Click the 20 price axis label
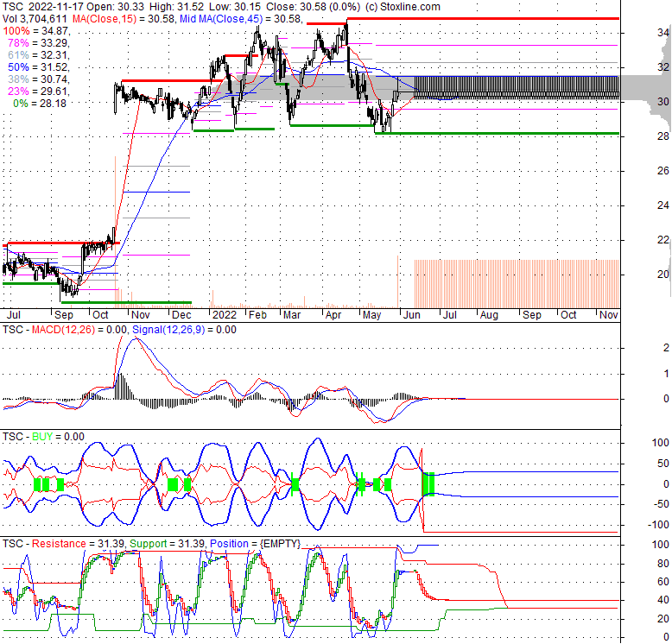Image resolution: width=672 pixels, height=644 pixels. tap(663, 274)
